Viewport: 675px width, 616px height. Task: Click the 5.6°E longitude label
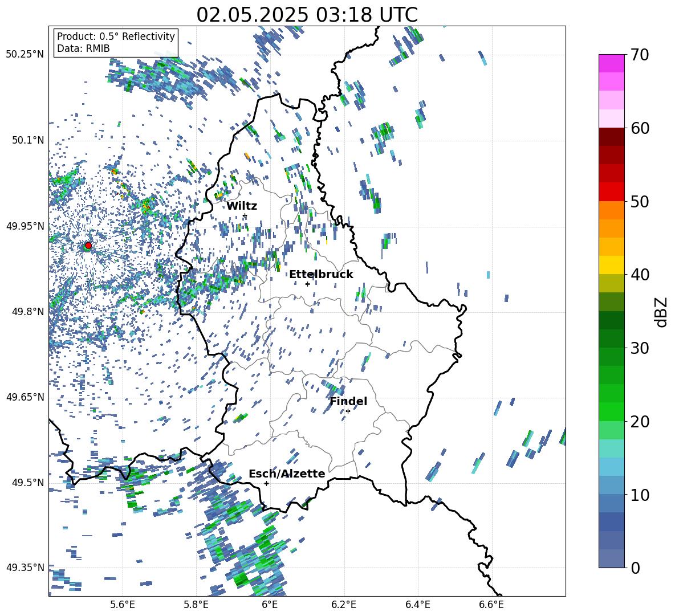123,605
